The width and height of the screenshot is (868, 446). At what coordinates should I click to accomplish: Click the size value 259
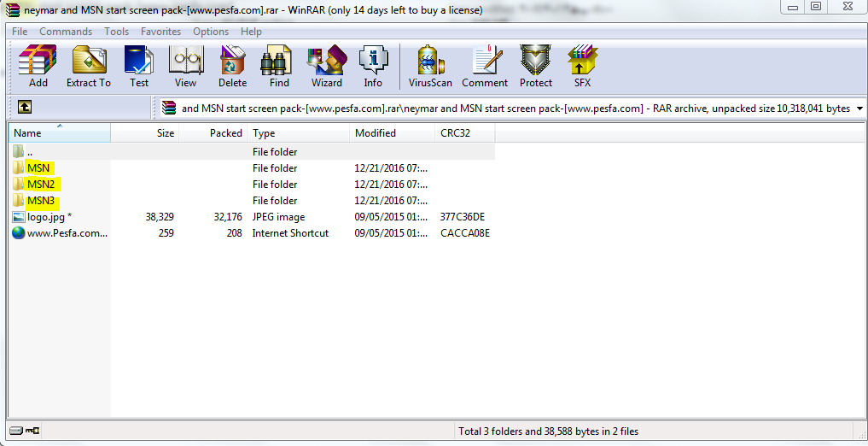(x=166, y=232)
